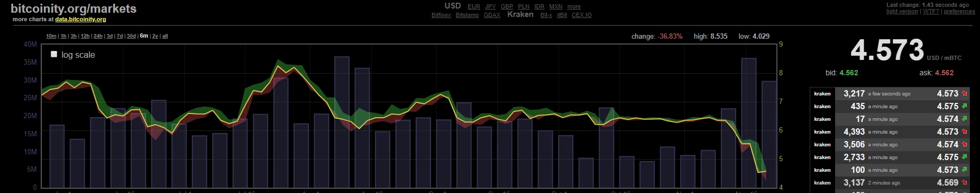Switch exchange to Bitstamp
Image resolution: width=980 pixels, height=193 pixels.
click(x=467, y=15)
